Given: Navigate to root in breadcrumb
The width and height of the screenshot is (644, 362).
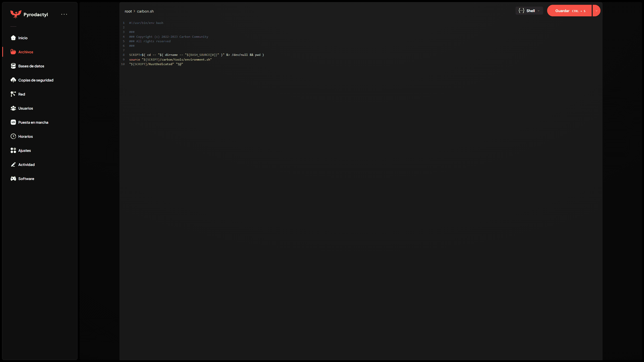Looking at the screenshot, I should [x=128, y=11].
